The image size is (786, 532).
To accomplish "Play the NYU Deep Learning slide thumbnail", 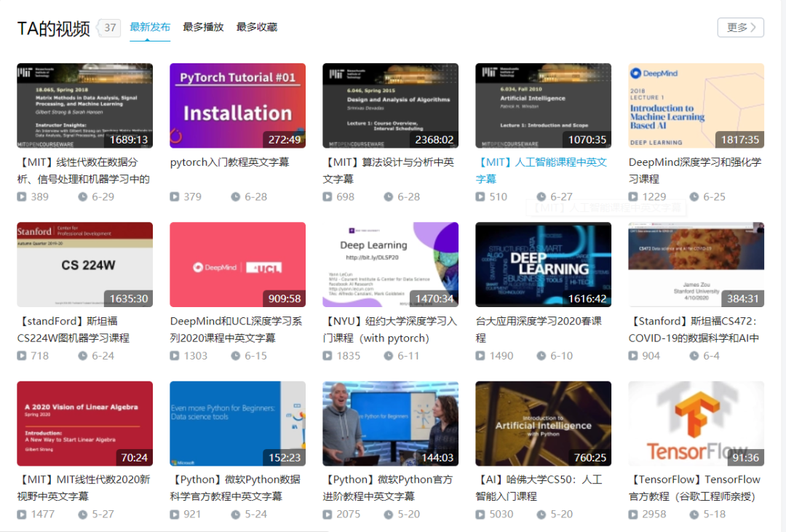I will pyautogui.click(x=391, y=264).
